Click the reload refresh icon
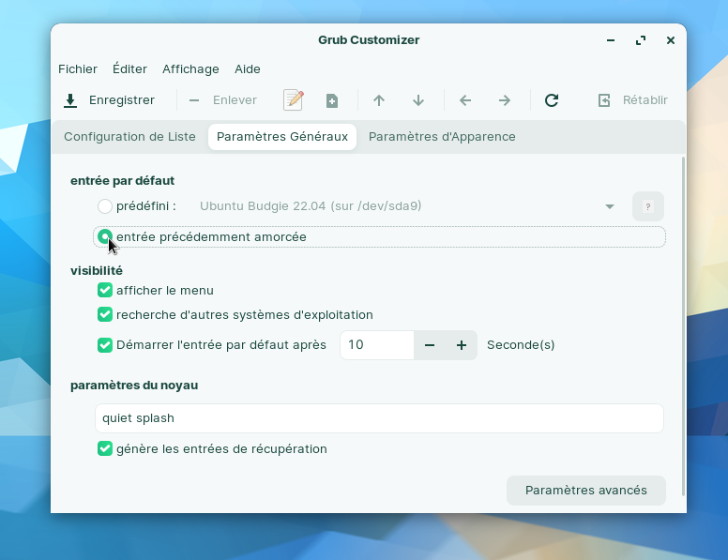The height and width of the screenshot is (560, 728). point(552,100)
